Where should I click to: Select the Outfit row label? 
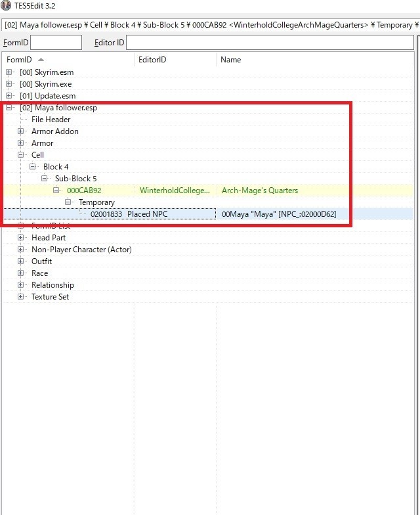pos(42,261)
